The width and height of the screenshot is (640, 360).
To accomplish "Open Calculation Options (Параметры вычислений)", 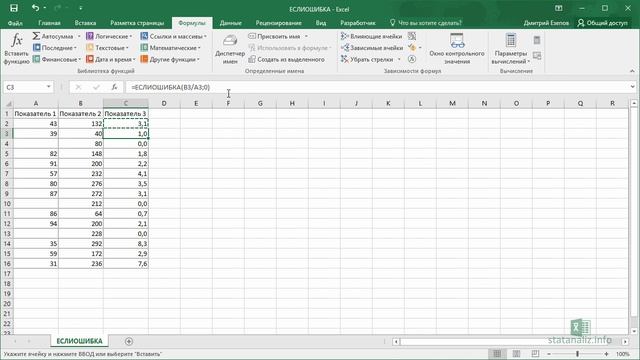I will (x=510, y=49).
